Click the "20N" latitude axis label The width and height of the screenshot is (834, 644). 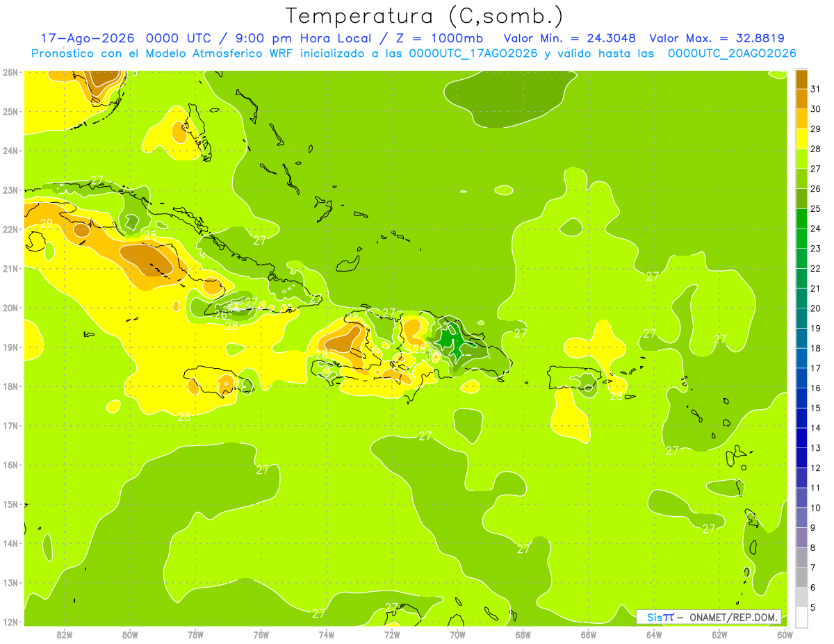[x=10, y=308]
